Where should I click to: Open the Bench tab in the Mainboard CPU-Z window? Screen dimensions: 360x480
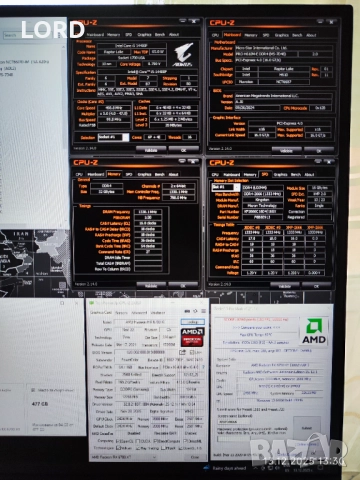click(x=297, y=35)
